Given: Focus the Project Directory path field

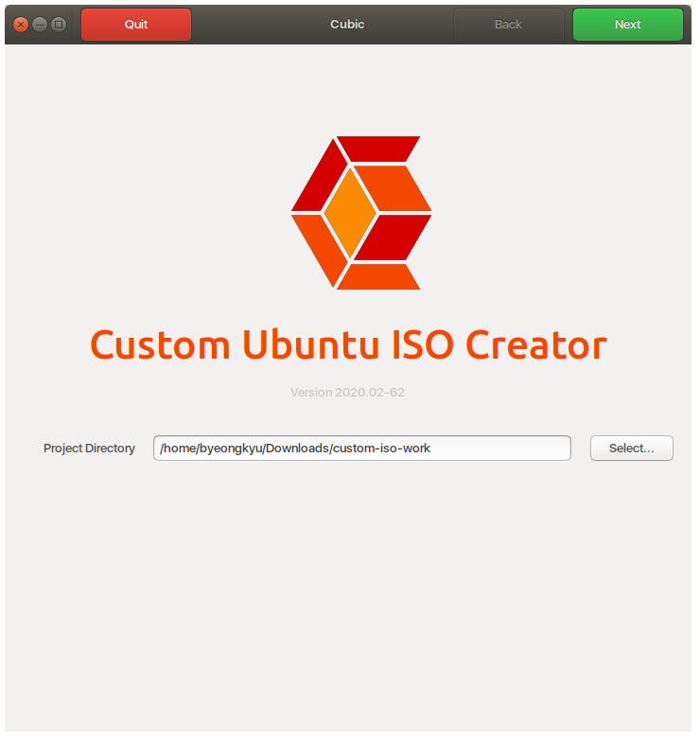Looking at the screenshot, I should click(361, 449).
